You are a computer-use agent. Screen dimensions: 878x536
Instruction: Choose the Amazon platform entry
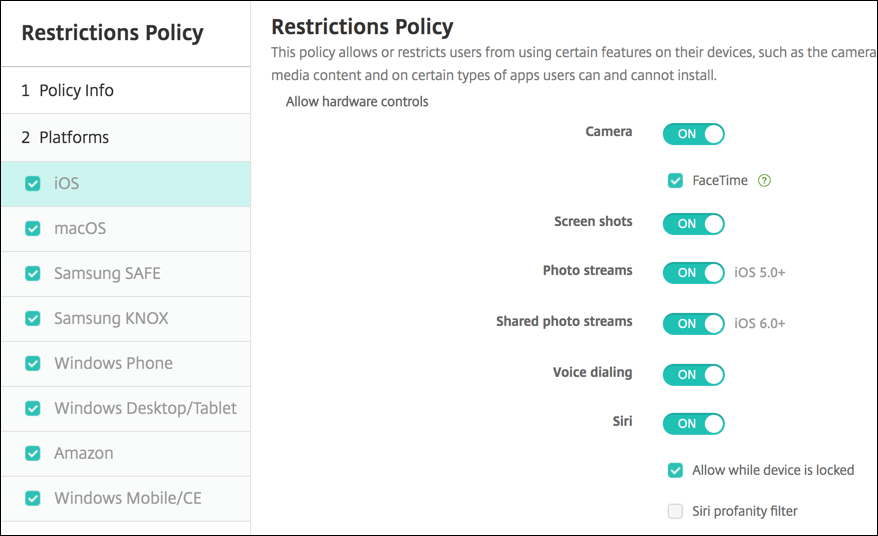(84, 453)
